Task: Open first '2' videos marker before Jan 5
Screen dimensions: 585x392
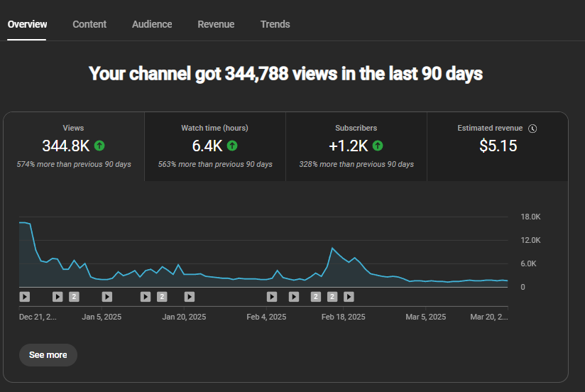Action: tap(74, 297)
